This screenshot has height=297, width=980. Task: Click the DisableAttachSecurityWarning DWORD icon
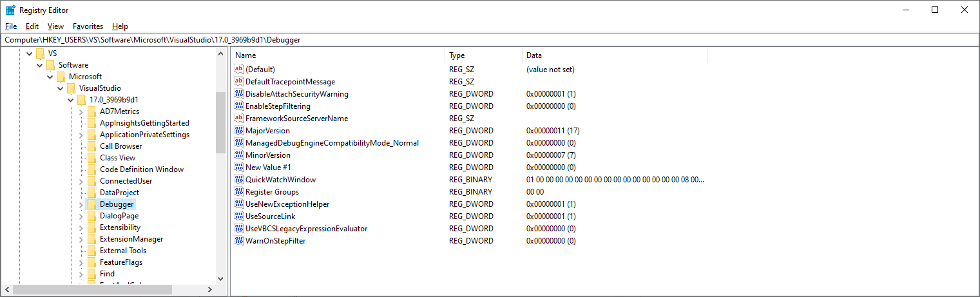tap(239, 93)
